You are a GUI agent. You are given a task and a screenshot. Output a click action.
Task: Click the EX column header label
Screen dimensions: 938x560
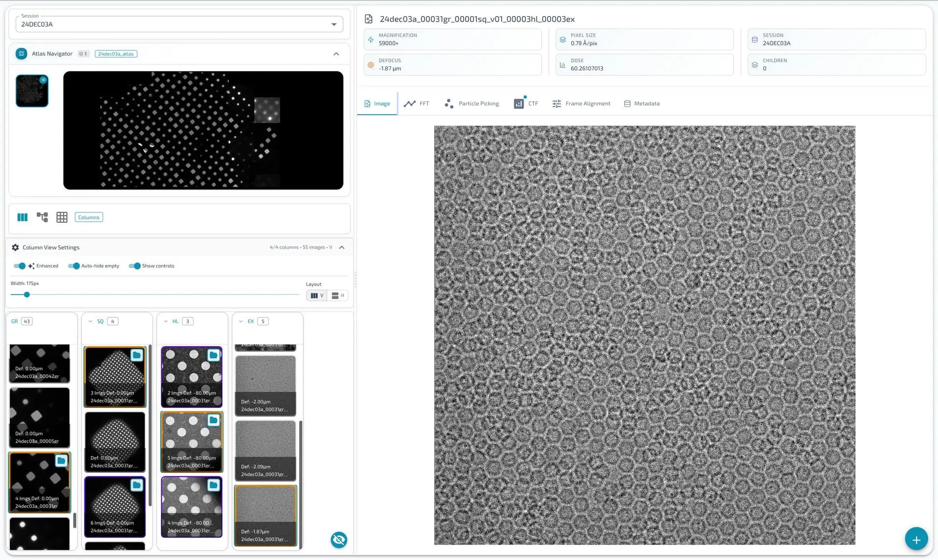[251, 321]
